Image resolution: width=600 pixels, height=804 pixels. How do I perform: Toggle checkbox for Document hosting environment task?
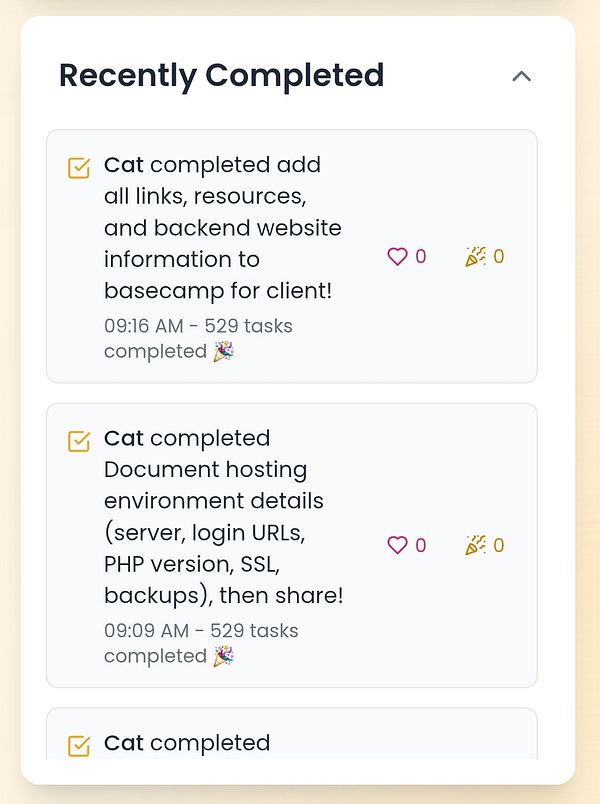point(79,441)
